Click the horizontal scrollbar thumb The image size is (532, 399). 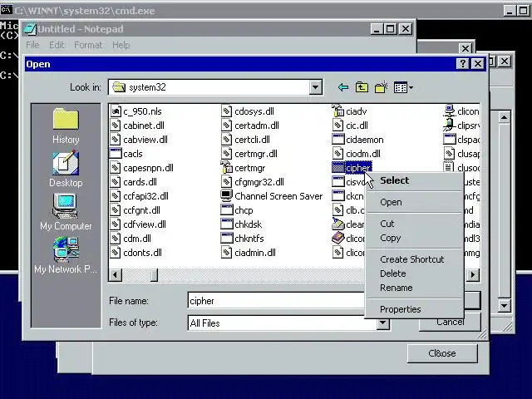coord(154,274)
